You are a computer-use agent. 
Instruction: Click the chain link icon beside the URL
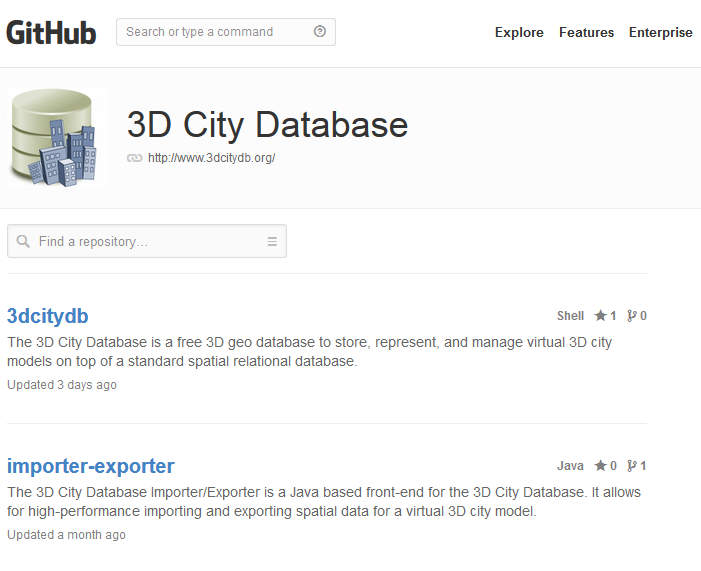135,158
